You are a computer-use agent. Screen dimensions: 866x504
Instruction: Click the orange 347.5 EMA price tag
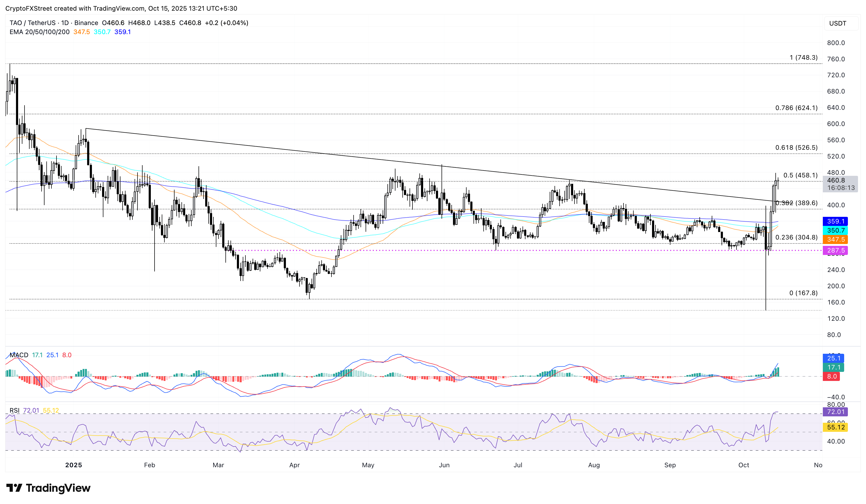pos(835,239)
